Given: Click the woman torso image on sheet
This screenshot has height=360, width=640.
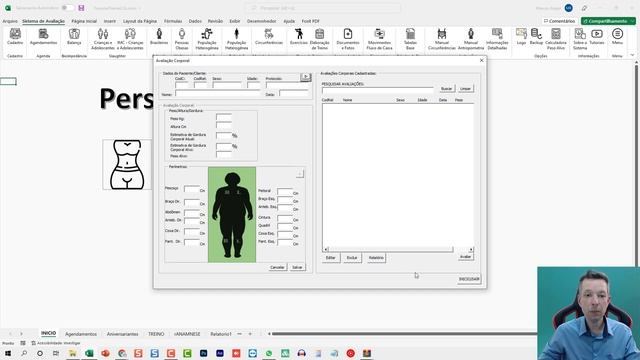Looking at the screenshot, I should 127,164.
